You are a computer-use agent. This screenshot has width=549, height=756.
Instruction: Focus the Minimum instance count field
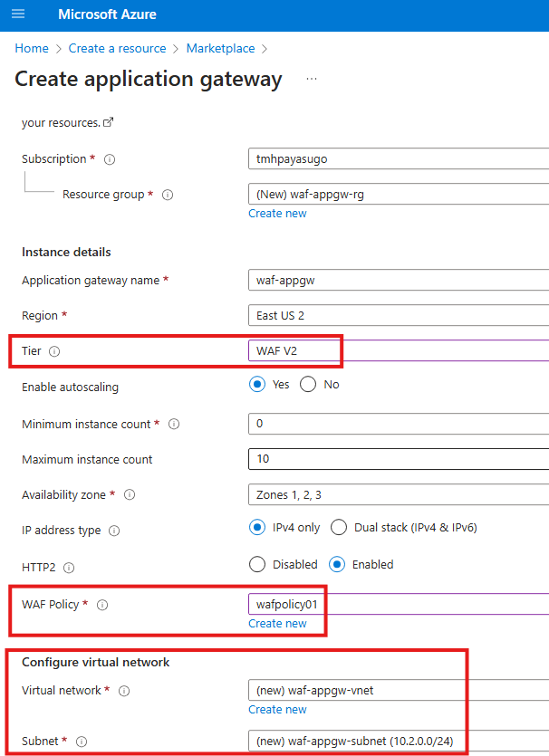point(399,424)
